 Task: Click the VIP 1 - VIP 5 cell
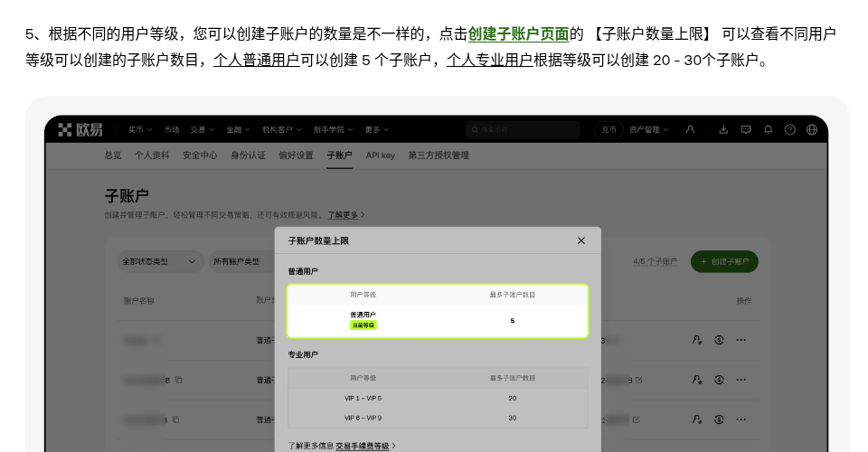point(363,399)
